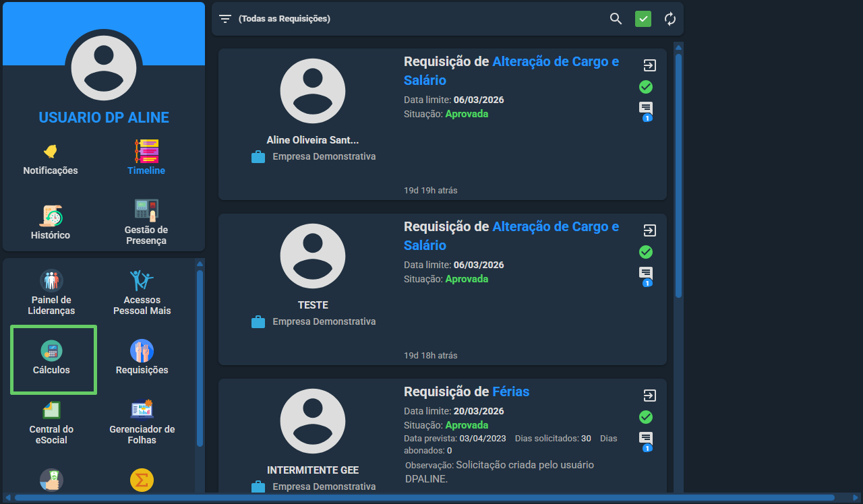The image size is (863, 504).
Task: Open the TESTE requisition via exit icon
Action: [x=649, y=230]
